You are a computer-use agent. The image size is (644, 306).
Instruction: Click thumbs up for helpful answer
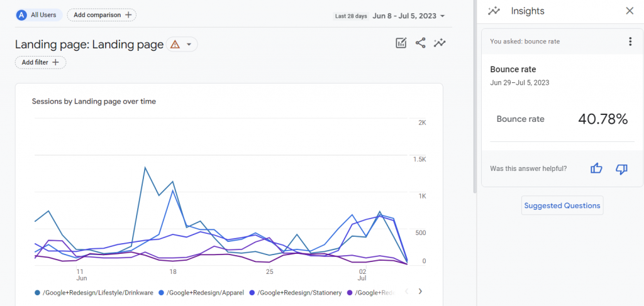tap(596, 168)
